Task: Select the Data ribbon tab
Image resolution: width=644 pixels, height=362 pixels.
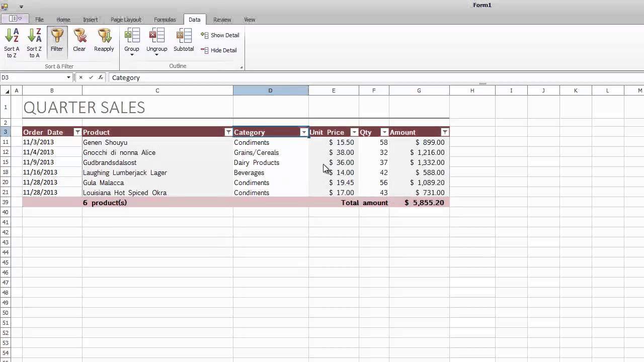Action: 195,20
